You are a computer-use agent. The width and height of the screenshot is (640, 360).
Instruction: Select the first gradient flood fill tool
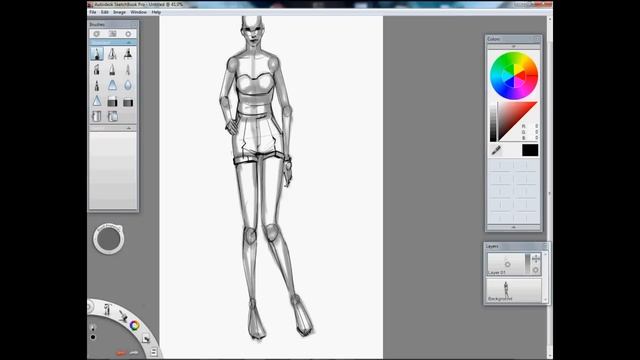(x=112, y=102)
